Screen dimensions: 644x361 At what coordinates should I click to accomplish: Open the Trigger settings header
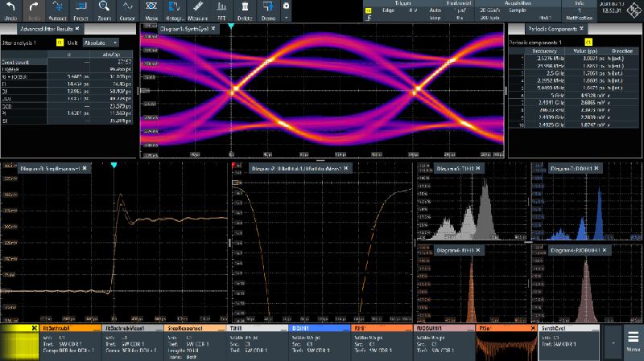coord(403,3)
